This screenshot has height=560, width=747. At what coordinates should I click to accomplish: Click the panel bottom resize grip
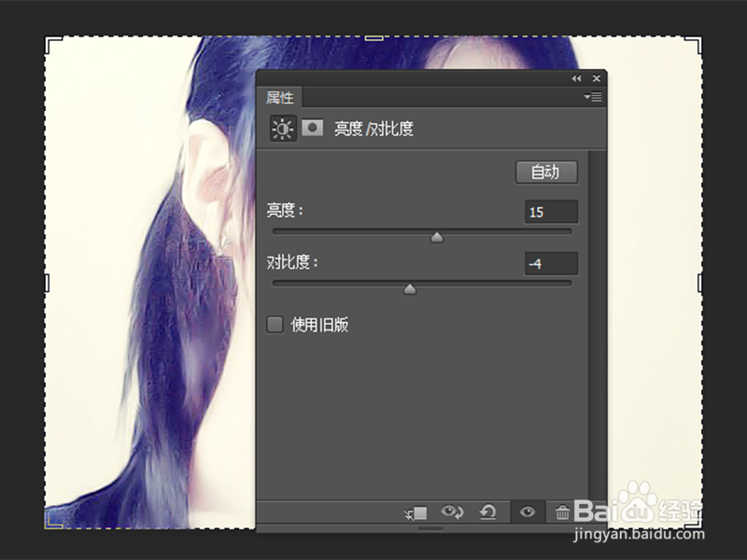[430, 528]
